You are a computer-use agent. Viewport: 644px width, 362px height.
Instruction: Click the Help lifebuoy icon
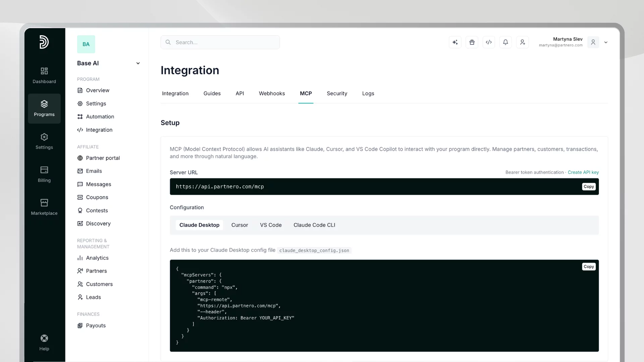point(44,342)
